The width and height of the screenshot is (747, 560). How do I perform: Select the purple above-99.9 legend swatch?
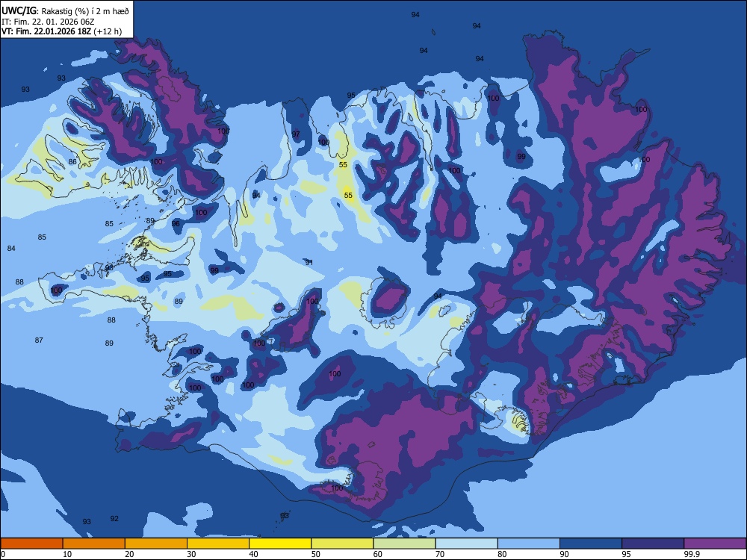(715, 544)
